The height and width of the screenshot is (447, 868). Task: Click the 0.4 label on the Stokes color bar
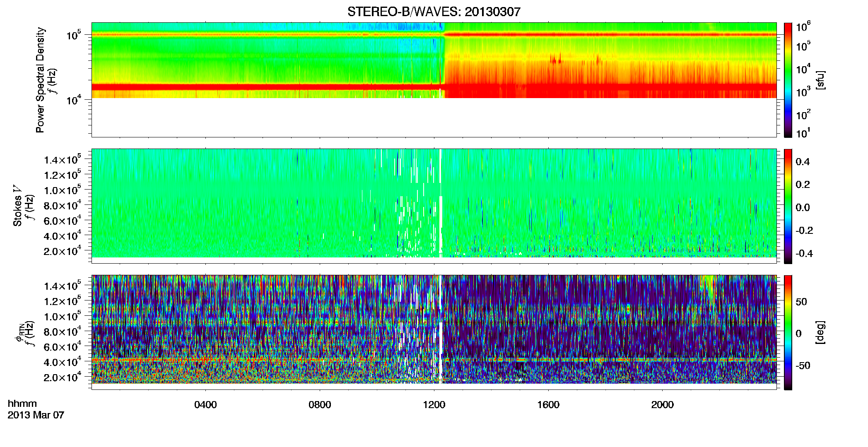803,162
